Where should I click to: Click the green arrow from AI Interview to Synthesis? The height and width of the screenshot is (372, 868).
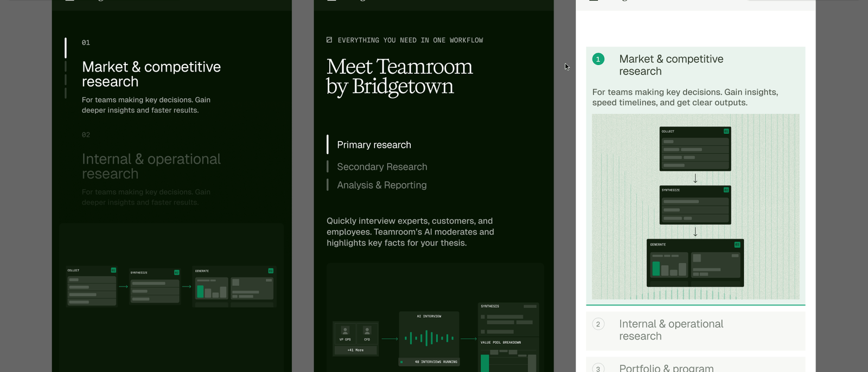click(469, 338)
